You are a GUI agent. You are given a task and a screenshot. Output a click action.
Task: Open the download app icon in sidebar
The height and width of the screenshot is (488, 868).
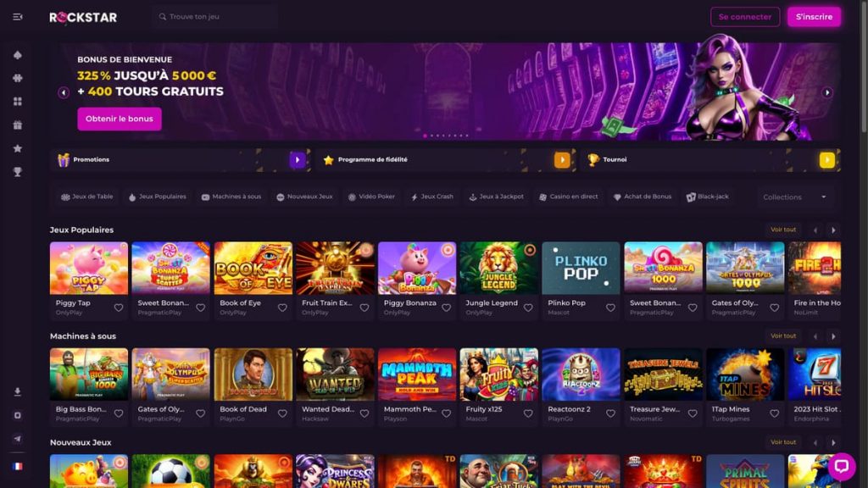coord(18,391)
